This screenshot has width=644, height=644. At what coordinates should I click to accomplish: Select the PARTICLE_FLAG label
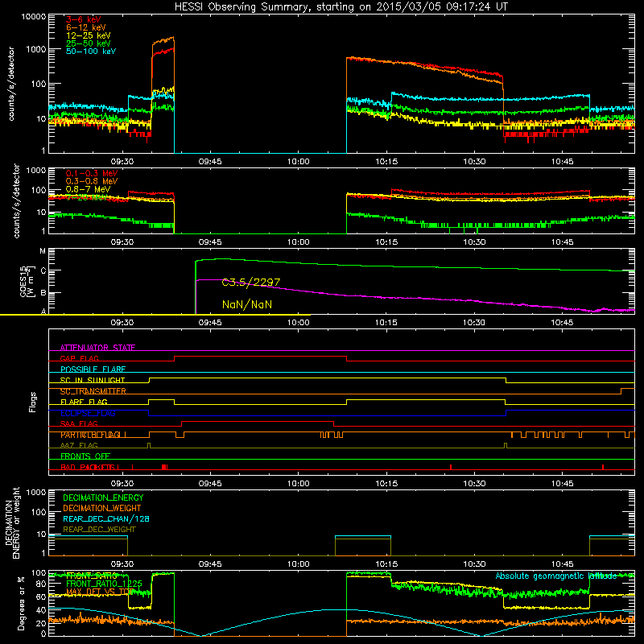tap(91, 435)
